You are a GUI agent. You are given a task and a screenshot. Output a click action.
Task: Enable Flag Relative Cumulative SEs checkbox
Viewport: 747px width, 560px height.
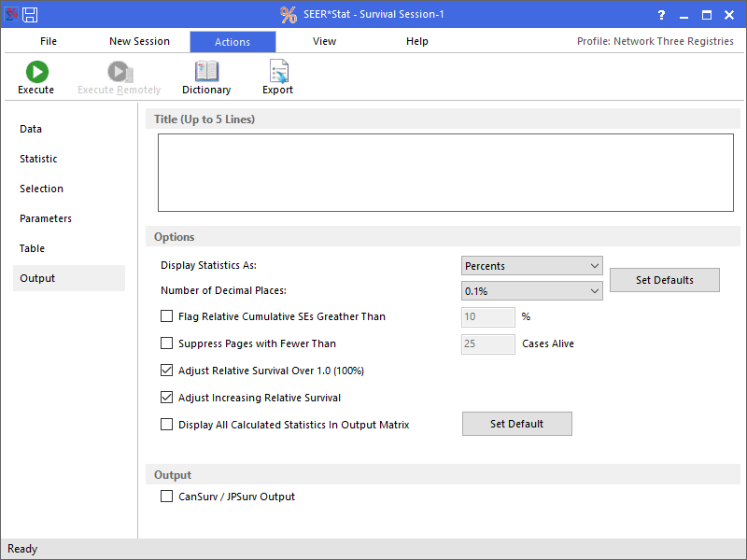(x=167, y=316)
